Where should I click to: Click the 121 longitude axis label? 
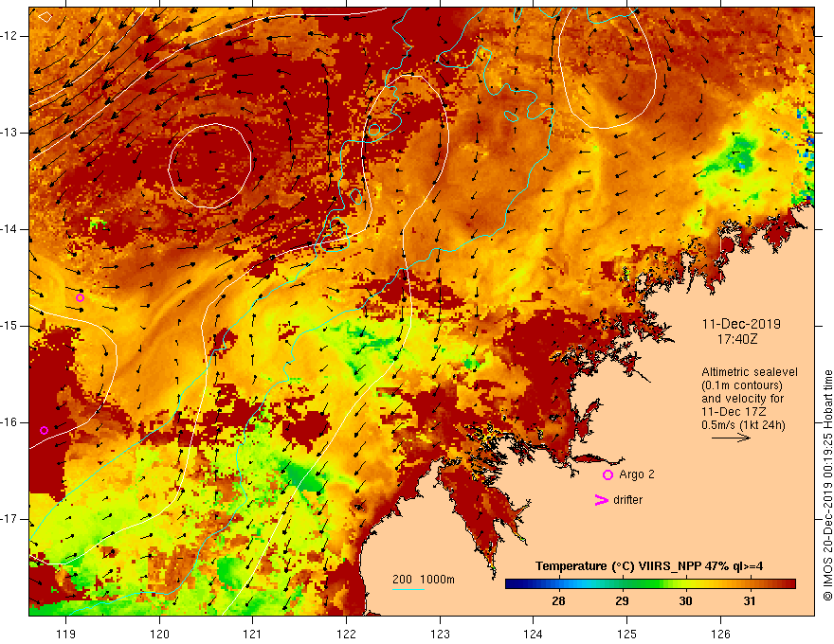click(253, 634)
